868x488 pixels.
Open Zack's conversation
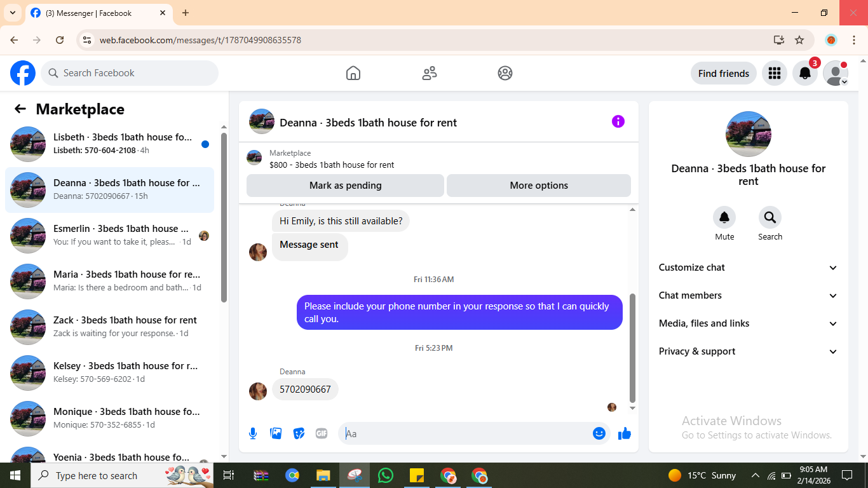(x=110, y=327)
